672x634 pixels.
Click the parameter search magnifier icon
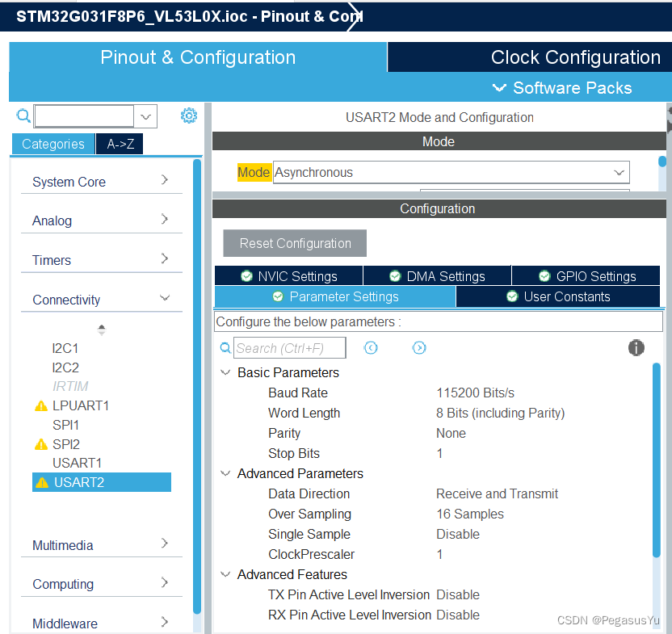(x=225, y=347)
